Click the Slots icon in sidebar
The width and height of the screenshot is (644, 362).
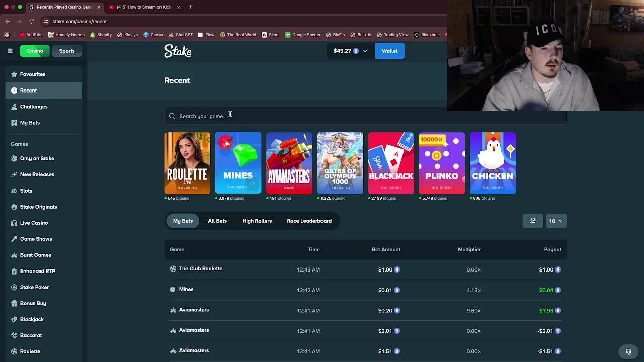(14, 191)
